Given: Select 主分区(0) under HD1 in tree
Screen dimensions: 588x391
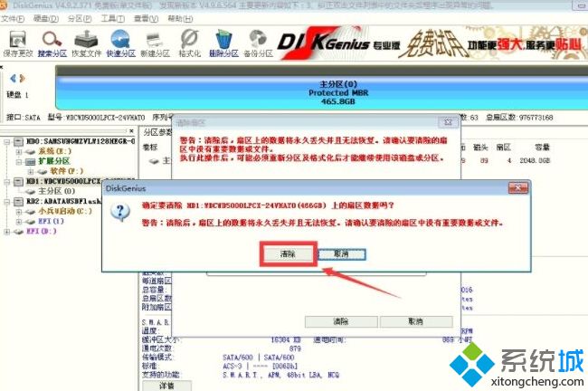Looking at the screenshot, I should click(x=57, y=191).
